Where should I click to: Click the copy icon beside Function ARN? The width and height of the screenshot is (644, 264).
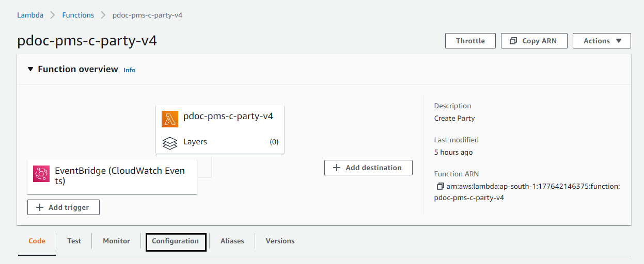(440, 186)
